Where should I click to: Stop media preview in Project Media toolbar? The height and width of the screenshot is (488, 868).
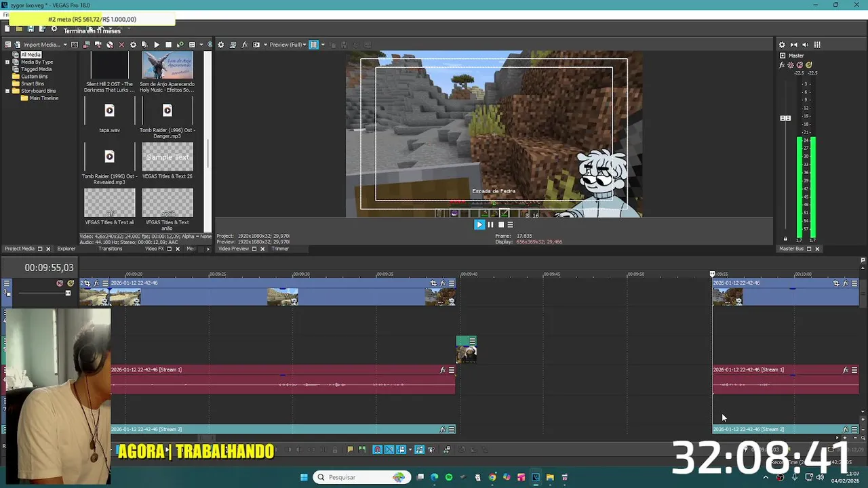click(x=168, y=45)
